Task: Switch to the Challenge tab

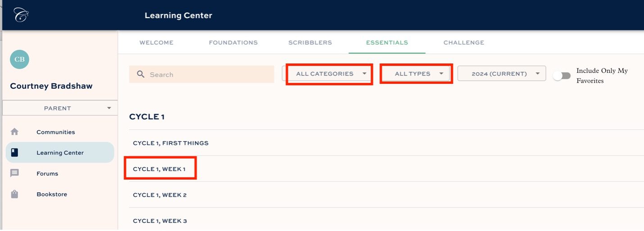Action: click(463, 43)
